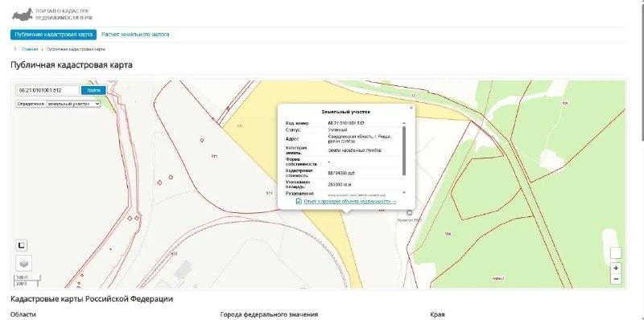The width and height of the screenshot is (644, 320).
Task: Click the 'Статус' row value in popup
Action: tap(337, 129)
